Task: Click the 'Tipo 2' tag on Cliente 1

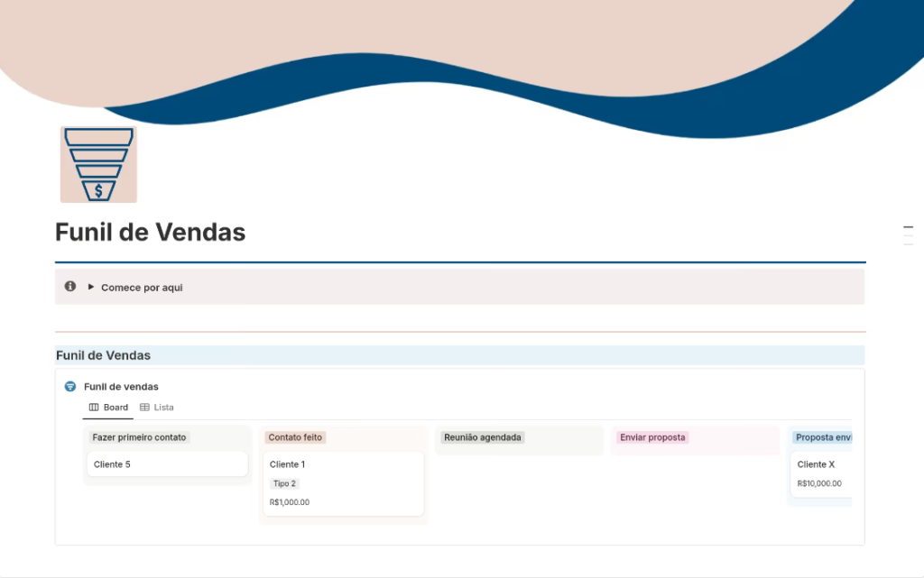Action: click(284, 483)
